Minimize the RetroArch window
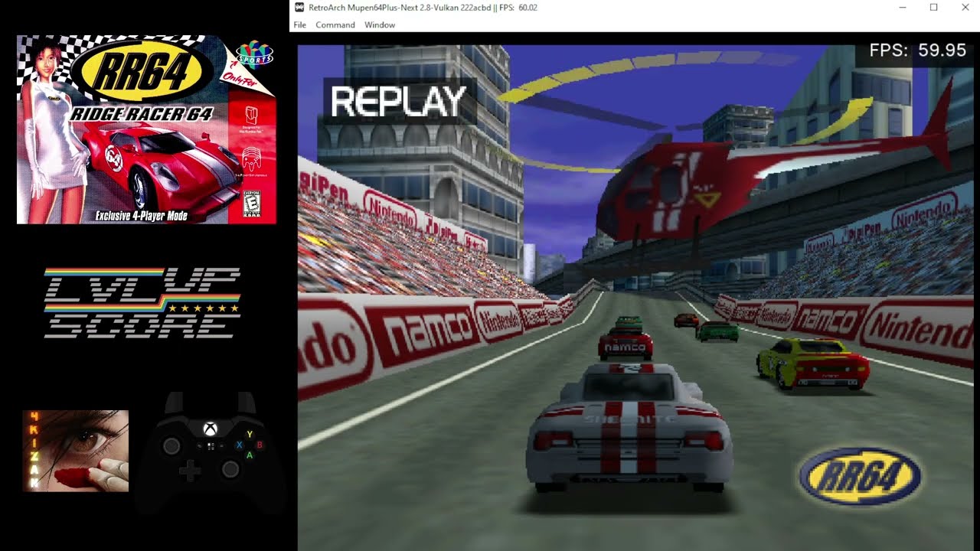This screenshot has height=551, width=980. [x=903, y=8]
